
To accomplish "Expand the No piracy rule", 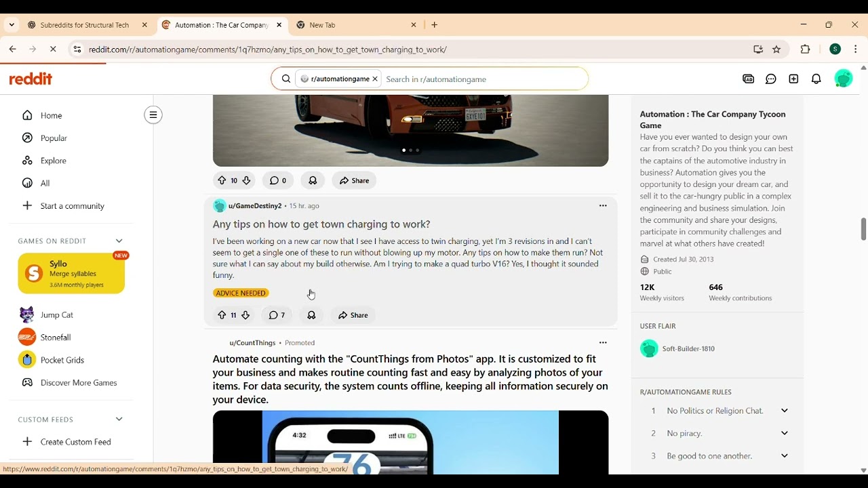I will [x=785, y=433].
